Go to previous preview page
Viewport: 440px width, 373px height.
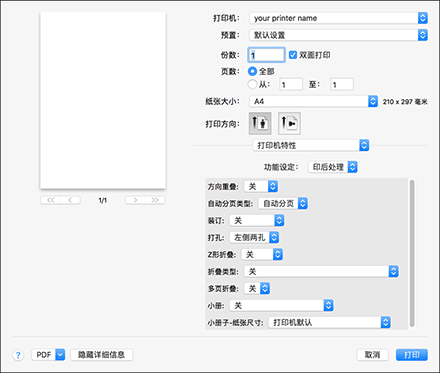click(70, 200)
